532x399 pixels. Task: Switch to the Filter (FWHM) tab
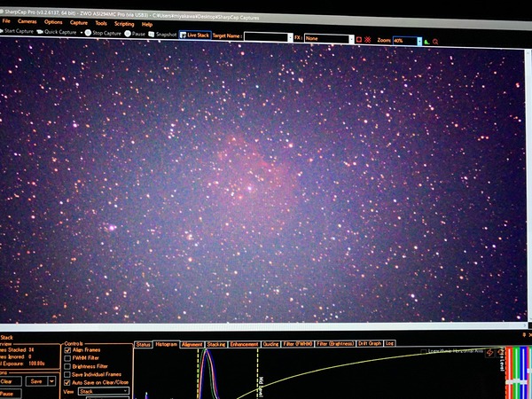[x=298, y=344]
